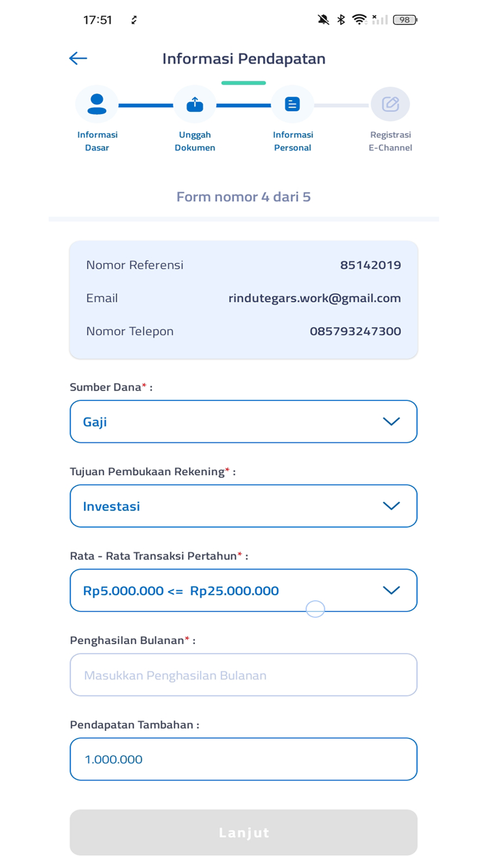Tap the Informasi Personal document icon

point(292,104)
